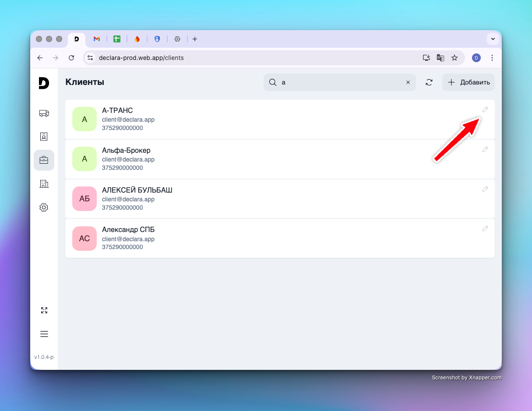
Task: Open the truck shipments section
Action: [x=44, y=113]
